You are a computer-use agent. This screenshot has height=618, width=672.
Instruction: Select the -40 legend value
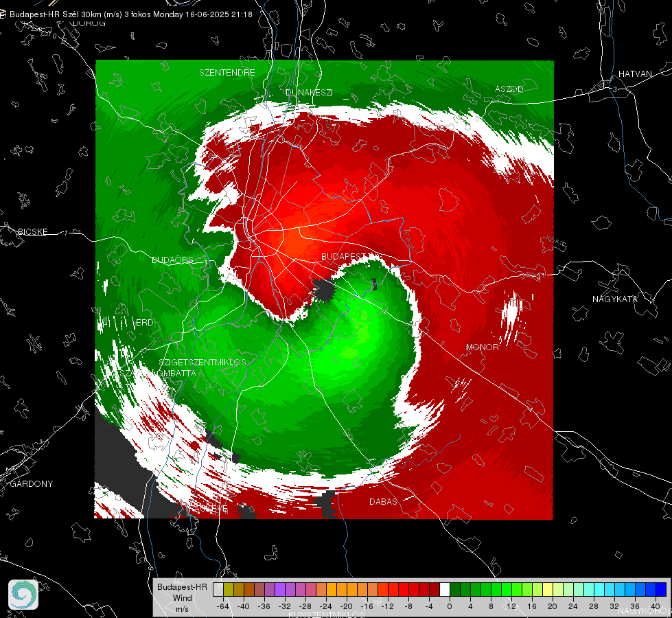(x=244, y=606)
